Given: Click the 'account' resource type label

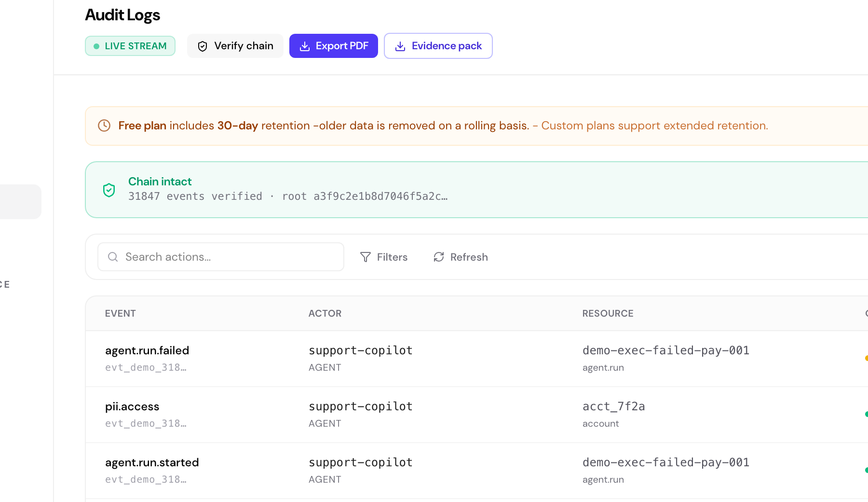Looking at the screenshot, I should [600, 423].
